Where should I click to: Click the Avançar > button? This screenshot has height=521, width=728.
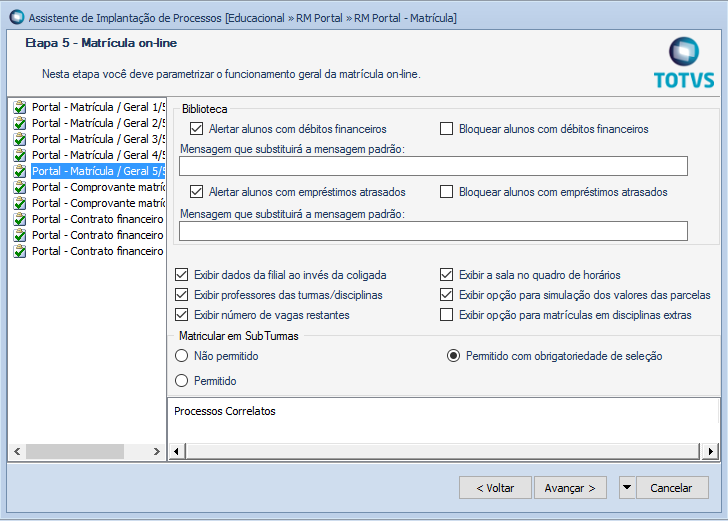tap(570, 488)
